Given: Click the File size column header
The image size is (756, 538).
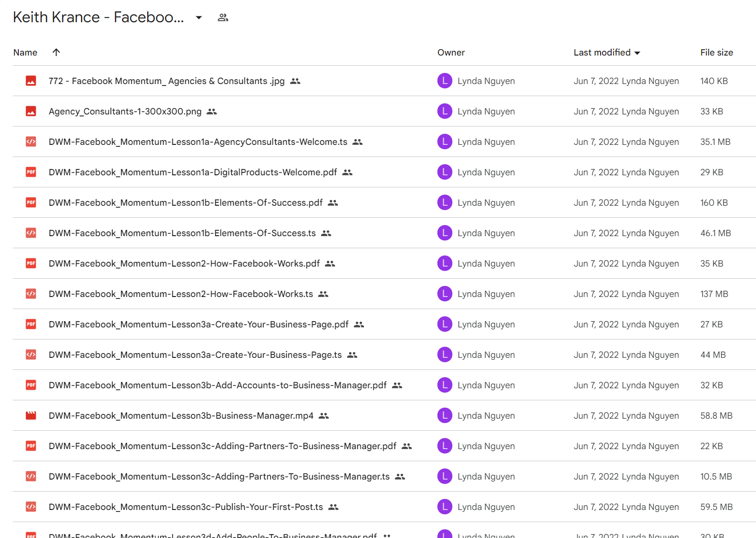Looking at the screenshot, I should click(716, 52).
